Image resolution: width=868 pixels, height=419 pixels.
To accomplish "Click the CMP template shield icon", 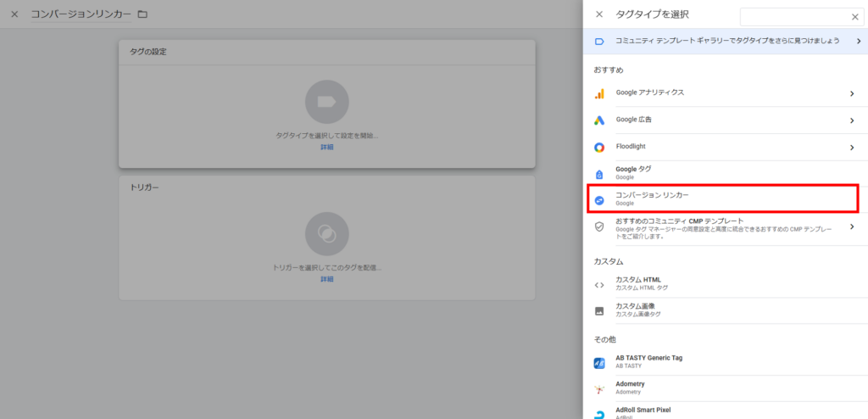I will 599,226.
